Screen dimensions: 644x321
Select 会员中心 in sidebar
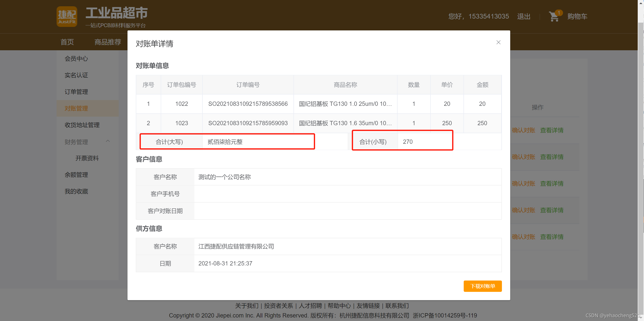[x=76, y=59]
